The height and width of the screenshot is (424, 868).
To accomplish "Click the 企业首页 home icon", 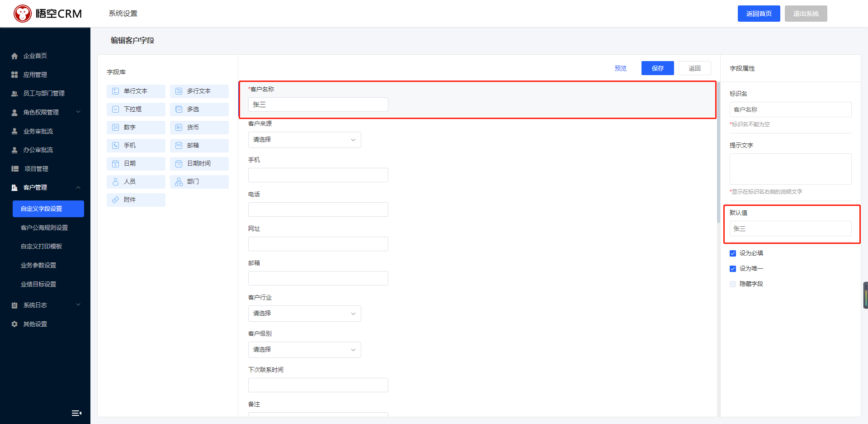I will 14,56.
